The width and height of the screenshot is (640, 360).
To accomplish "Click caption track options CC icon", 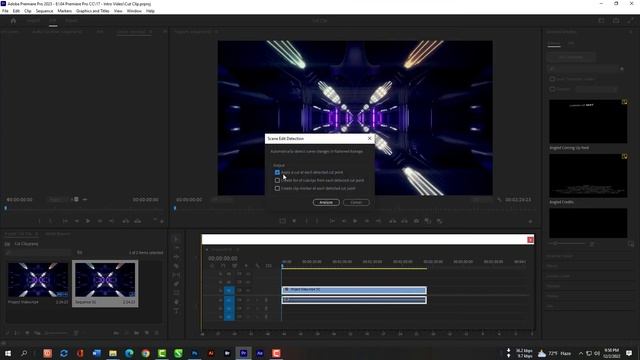I will coord(268,266).
